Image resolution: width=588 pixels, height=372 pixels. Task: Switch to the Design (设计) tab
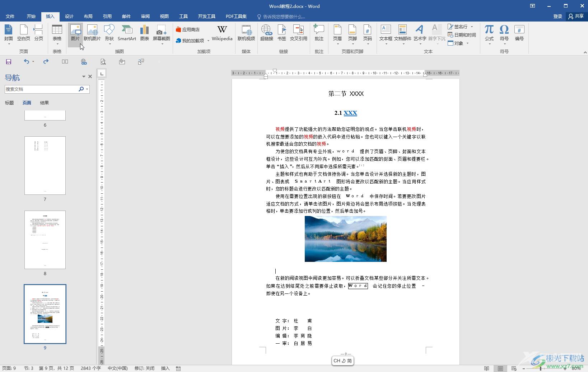[x=69, y=17]
